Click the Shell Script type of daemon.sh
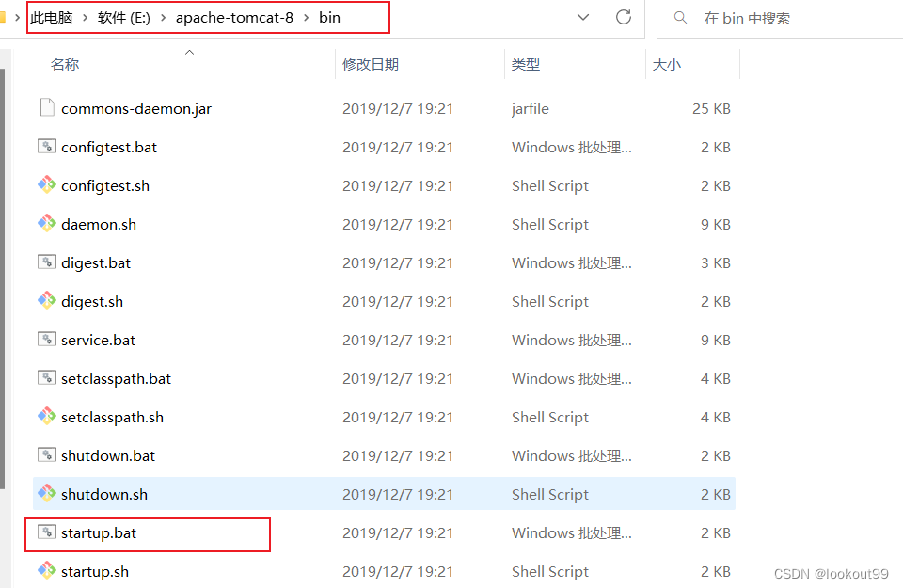The image size is (903, 588). tap(550, 225)
